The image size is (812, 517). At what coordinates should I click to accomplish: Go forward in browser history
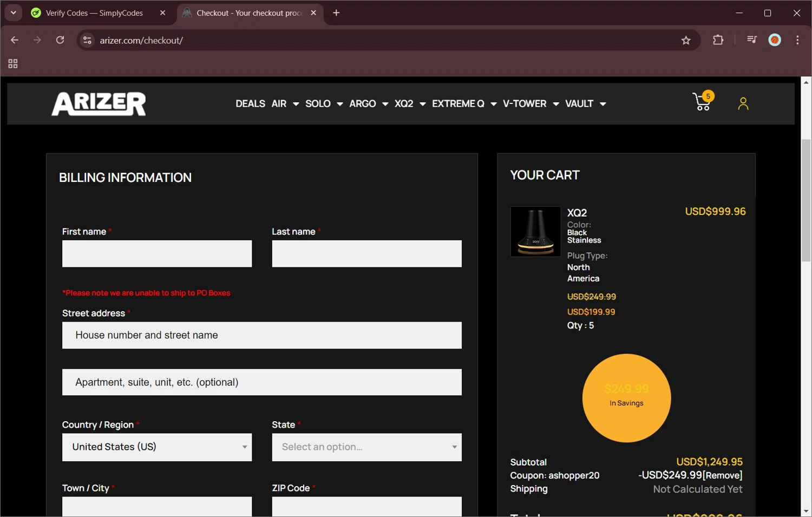pos(37,40)
